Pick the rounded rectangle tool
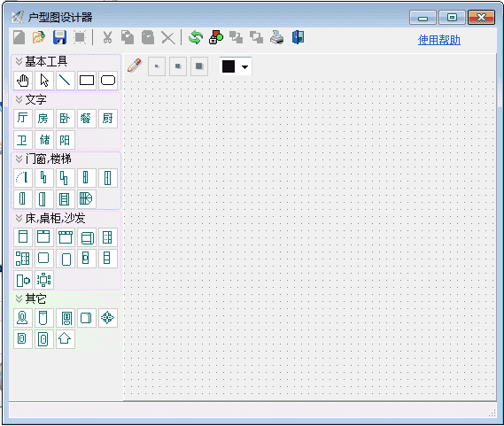This screenshot has width=504, height=426. (x=108, y=81)
